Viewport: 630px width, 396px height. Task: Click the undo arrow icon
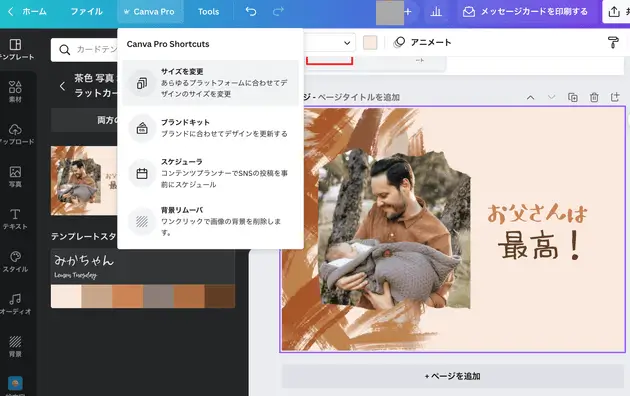[x=251, y=12]
